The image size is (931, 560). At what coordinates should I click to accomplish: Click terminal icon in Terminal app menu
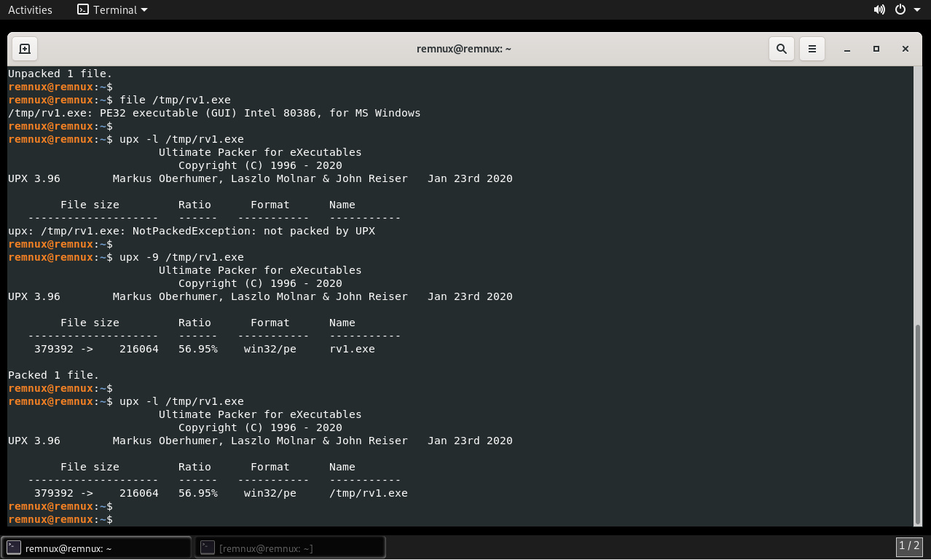click(83, 9)
